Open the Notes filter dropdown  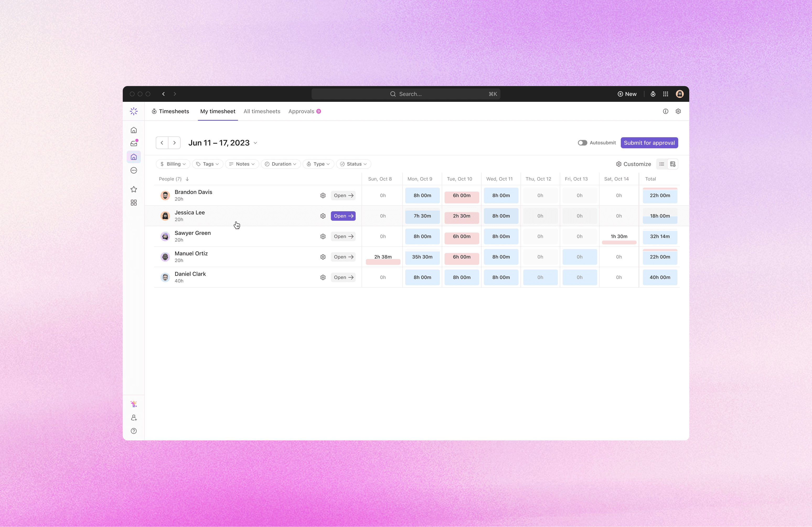pos(242,164)
